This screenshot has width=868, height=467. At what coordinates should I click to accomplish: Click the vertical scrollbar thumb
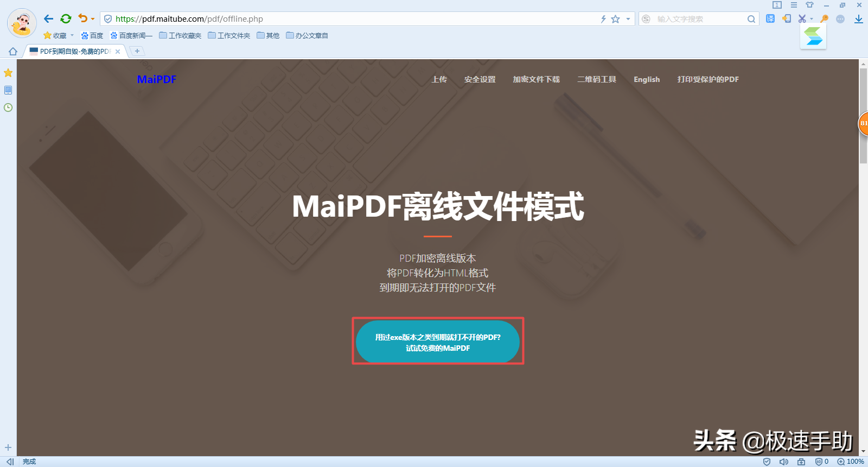point(863,115)
